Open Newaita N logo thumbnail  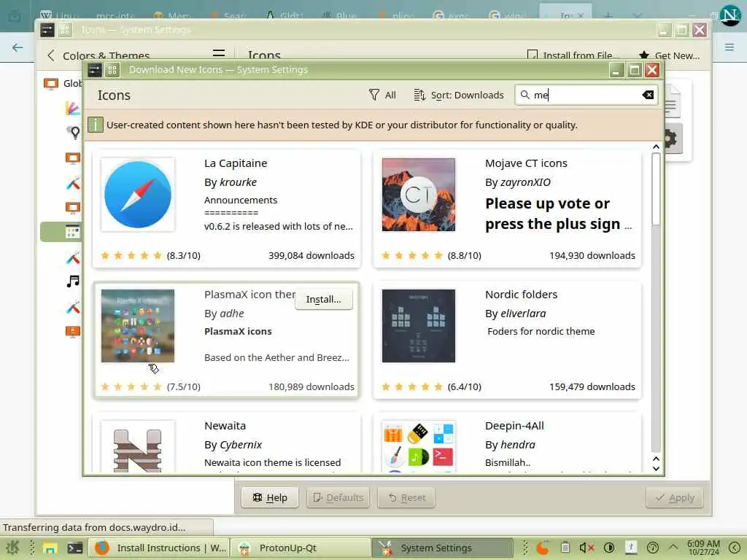138,448
